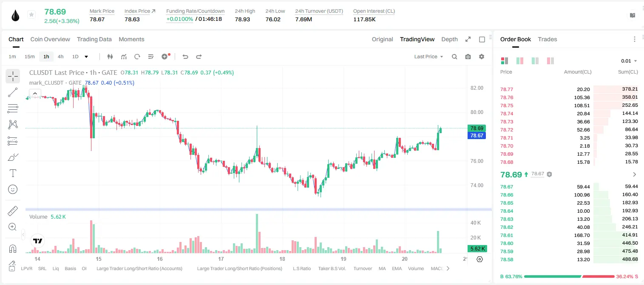The width and height of the screenshot is (644, 285).
Task: Switch chart to Depth view
Action: [x=449, y=39]
